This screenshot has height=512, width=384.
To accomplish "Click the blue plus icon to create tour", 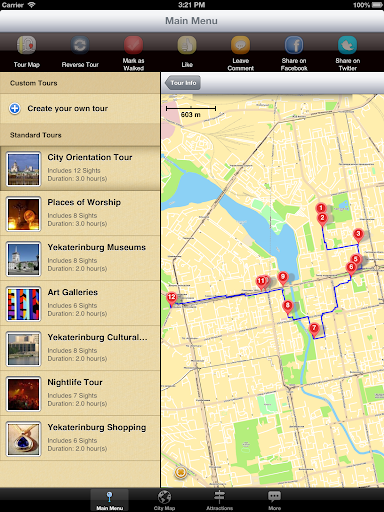I will (x=15, y=108).
